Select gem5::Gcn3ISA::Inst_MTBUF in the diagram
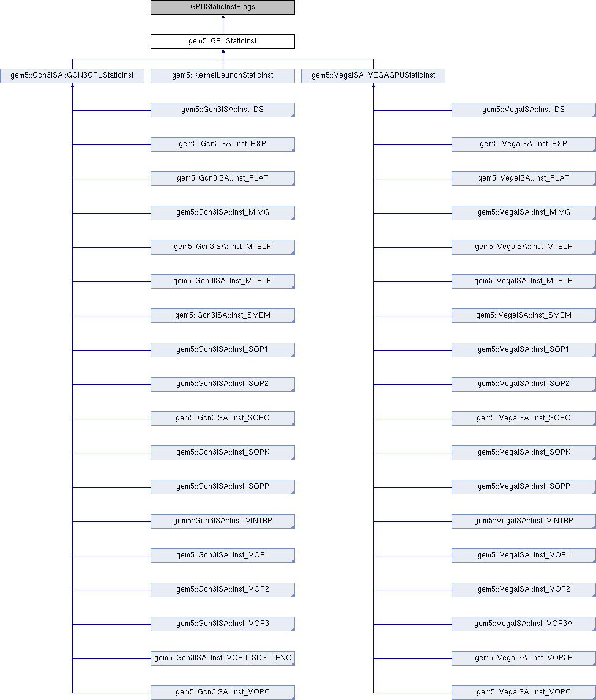The width and height of the screenshot is (596, 700). [223, 247]
